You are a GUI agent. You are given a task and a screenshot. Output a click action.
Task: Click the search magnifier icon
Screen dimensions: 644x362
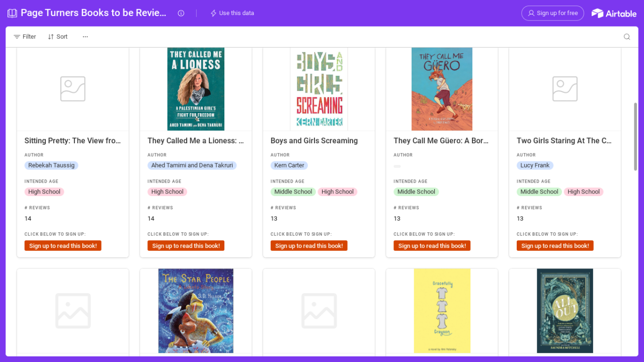click(x=627, y=37)
